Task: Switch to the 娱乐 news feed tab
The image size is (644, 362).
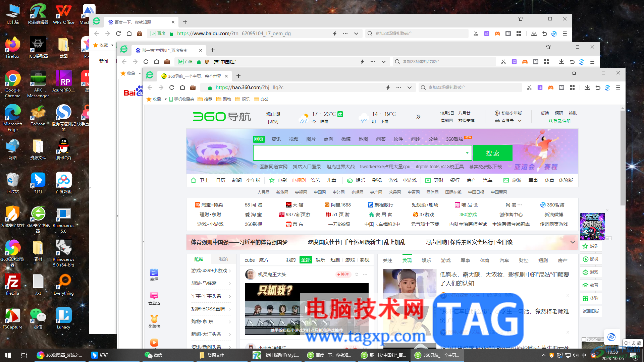Action: [x=426, y=260]
